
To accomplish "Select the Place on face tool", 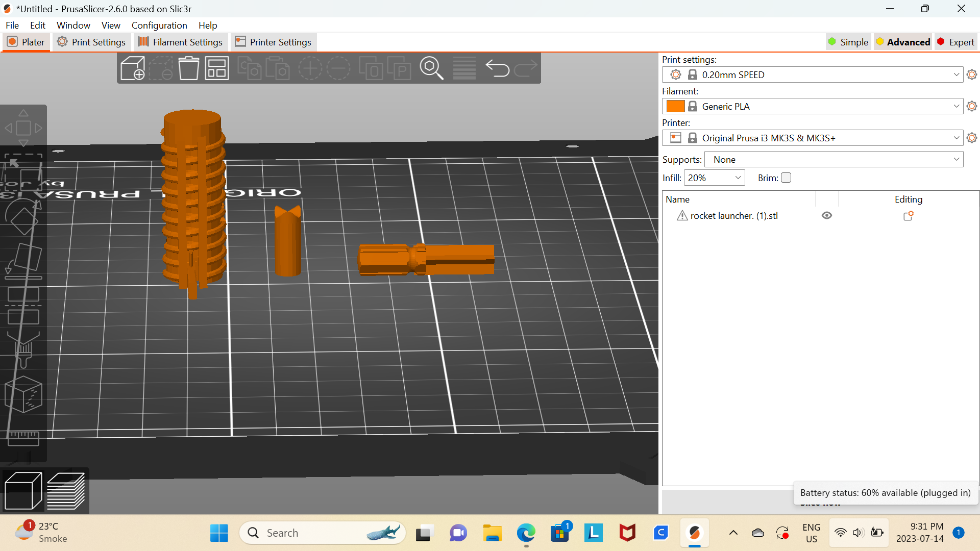I will pos(23,261).
